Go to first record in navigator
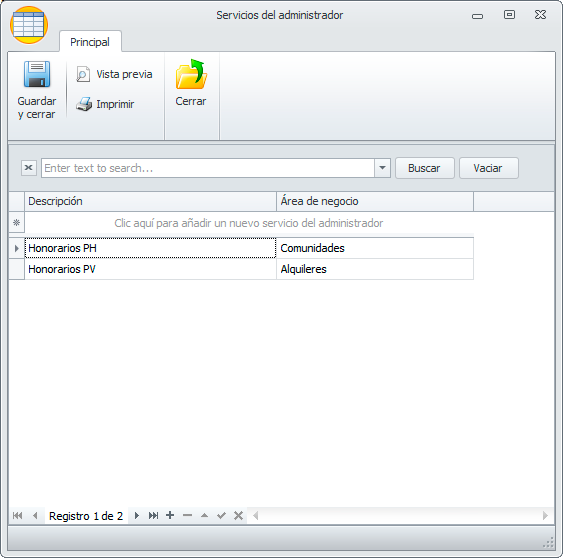Screen dimensions: 563x558 [17, 516]
